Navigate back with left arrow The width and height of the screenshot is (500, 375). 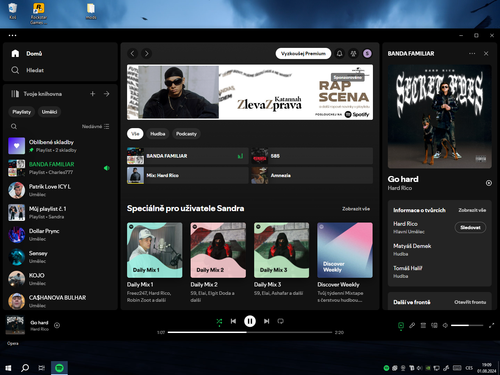click(133, 54)
